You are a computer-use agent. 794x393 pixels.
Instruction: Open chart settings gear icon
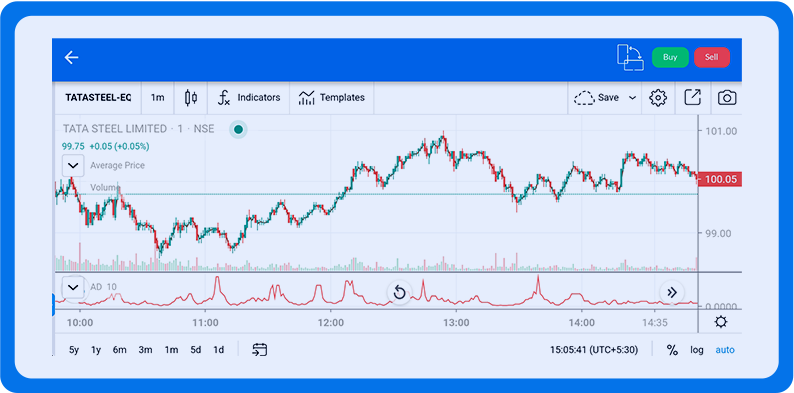(657, 98)
